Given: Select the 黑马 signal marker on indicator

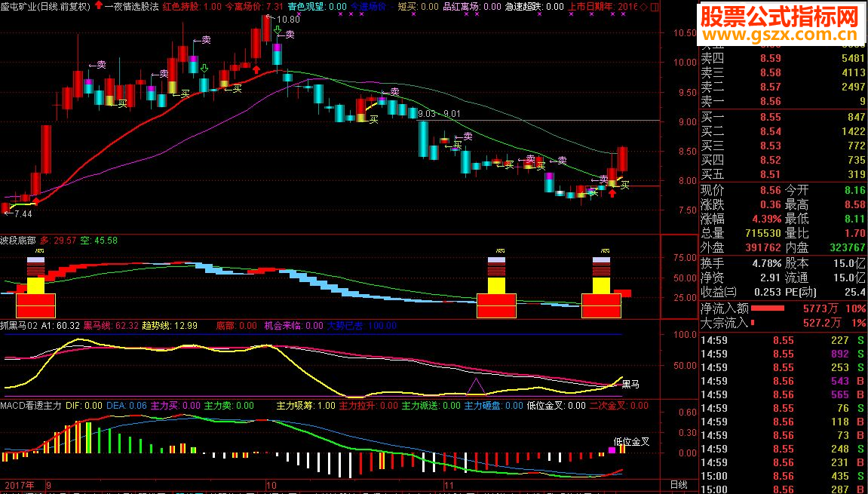Looking at the screenshot, I should tap(630, 384).
